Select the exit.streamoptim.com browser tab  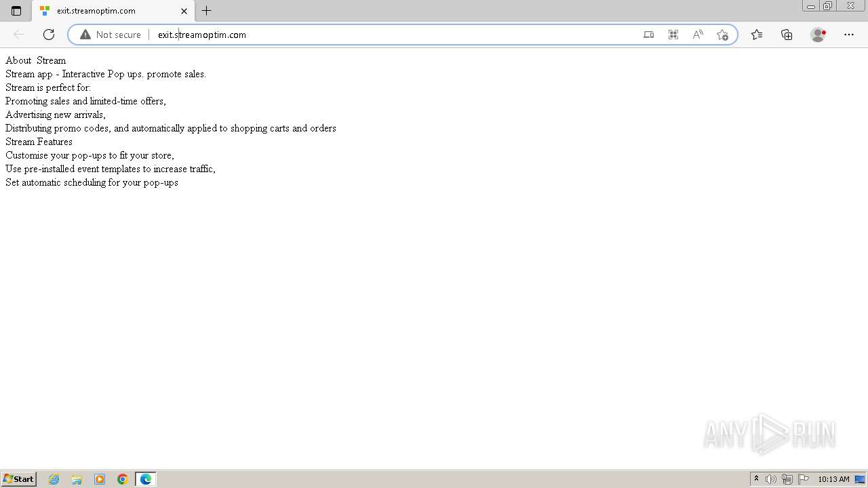click(113, 11)
